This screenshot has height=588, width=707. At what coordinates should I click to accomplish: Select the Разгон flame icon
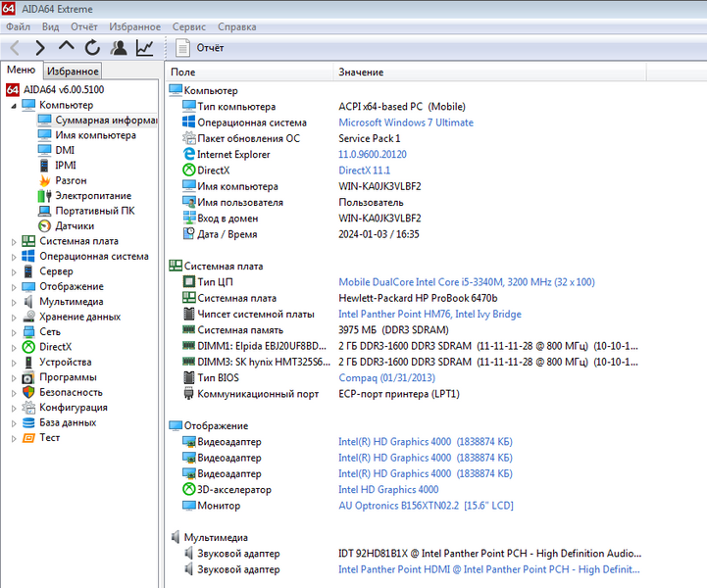(x=45, y=180)
